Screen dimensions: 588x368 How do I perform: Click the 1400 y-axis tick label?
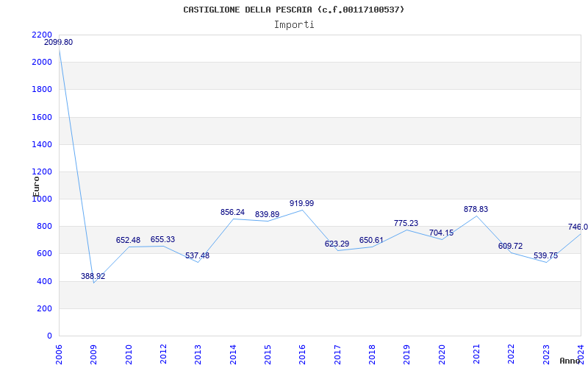click(x=42, y=144)
